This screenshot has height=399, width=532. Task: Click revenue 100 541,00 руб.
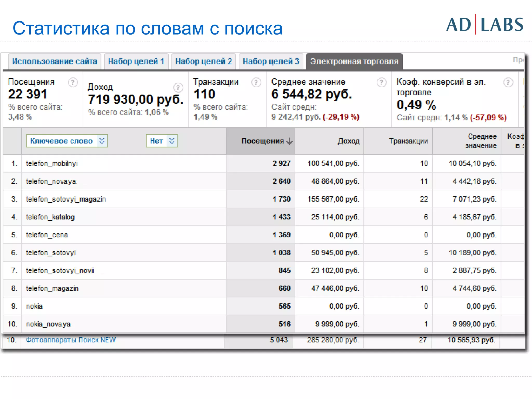(333, 163)
